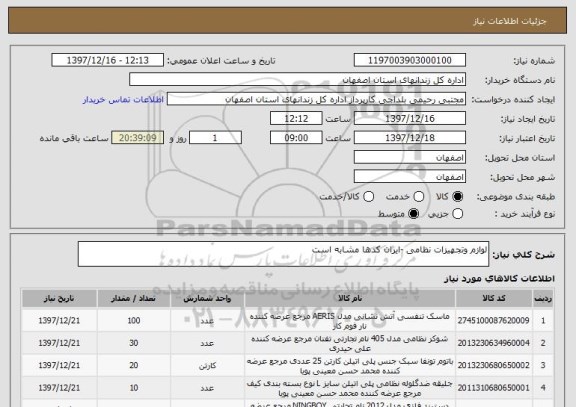Image resolution: width=576 pixels, height=407 pixels.
Task: Select the کالا/خدمت radio button
Action: click(x=368, y=197)
